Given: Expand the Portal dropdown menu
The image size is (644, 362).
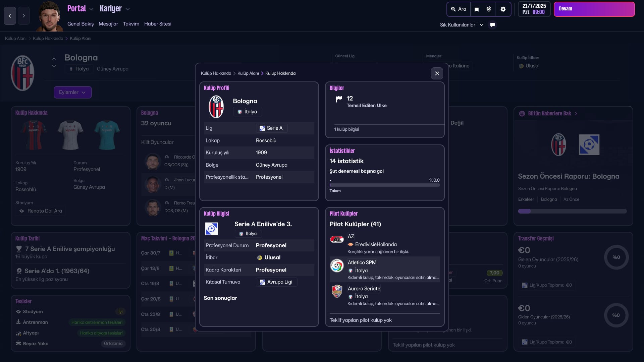Looking at the screenshot, I should point(80,9).
